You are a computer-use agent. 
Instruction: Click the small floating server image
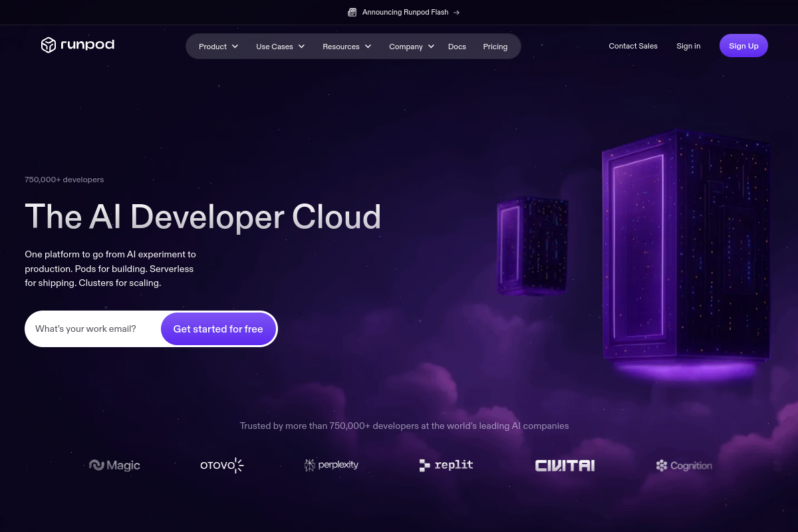coord(533,245)
